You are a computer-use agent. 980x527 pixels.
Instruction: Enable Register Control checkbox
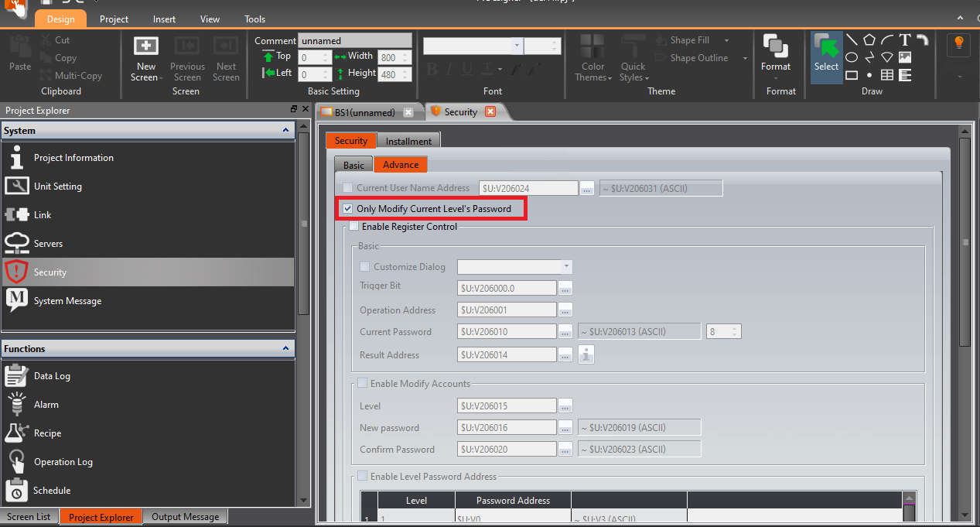(354, 227)
